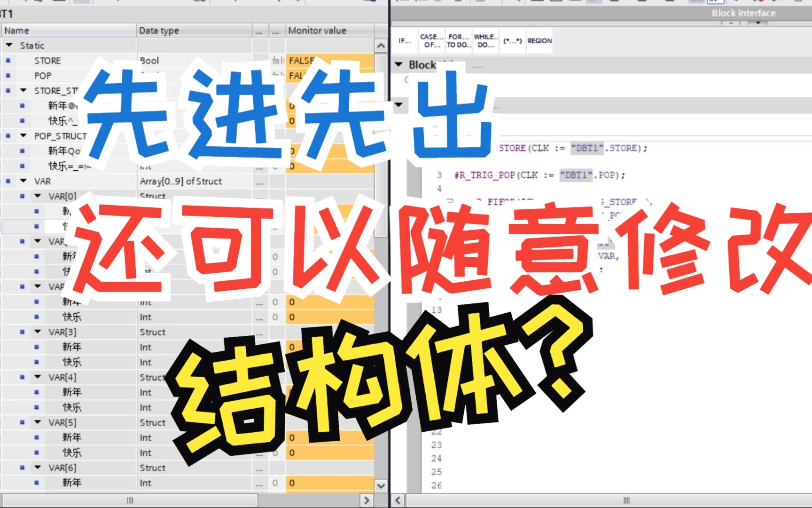This screenshot has height=508, width=812.
Task: Insert a REGION block snippet
Action: [539, 41]
